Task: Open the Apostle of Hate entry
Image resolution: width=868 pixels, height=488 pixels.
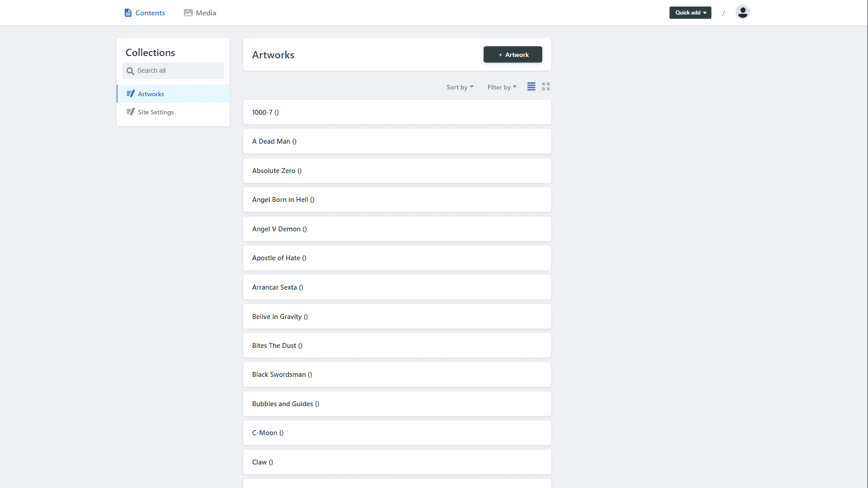Action: click(x=397, y=258)
